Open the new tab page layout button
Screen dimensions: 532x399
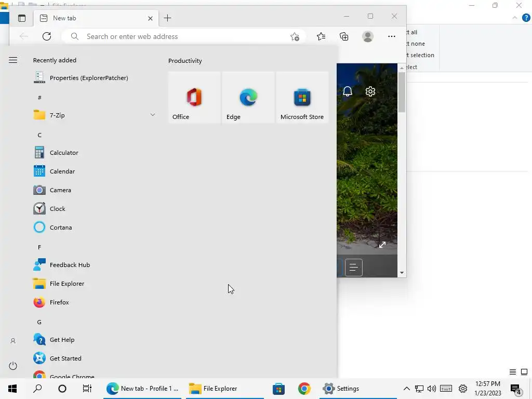353,268
